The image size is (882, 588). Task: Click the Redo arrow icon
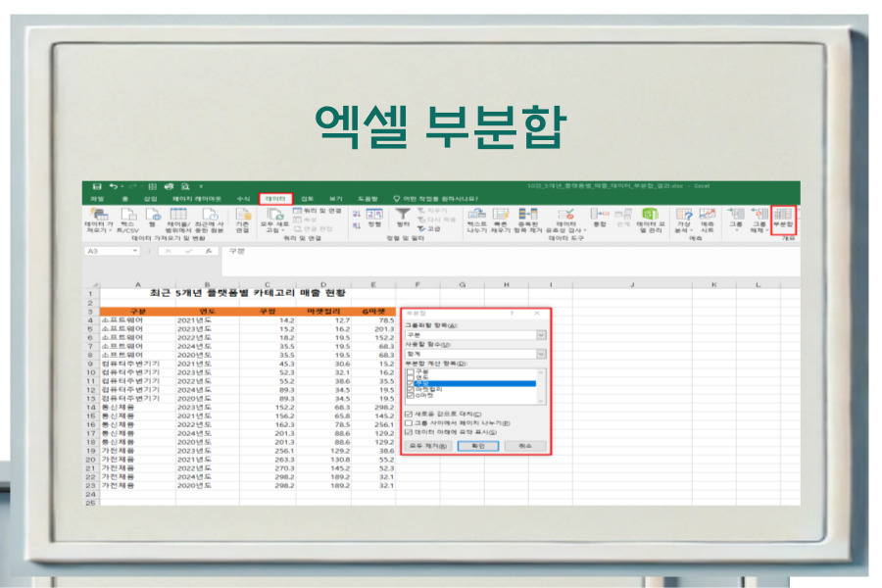point(132,186)
